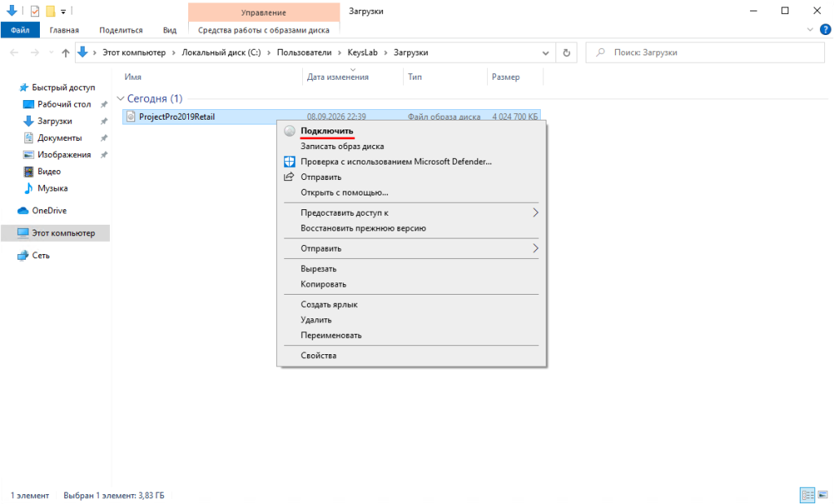Click the file size 4 024 700 КБ

point(515,116)
